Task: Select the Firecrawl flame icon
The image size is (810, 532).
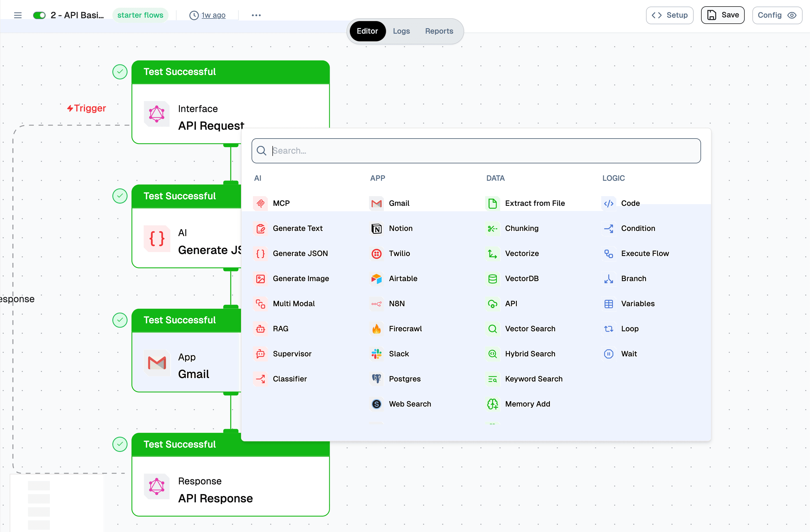Action: click(376, 329)
